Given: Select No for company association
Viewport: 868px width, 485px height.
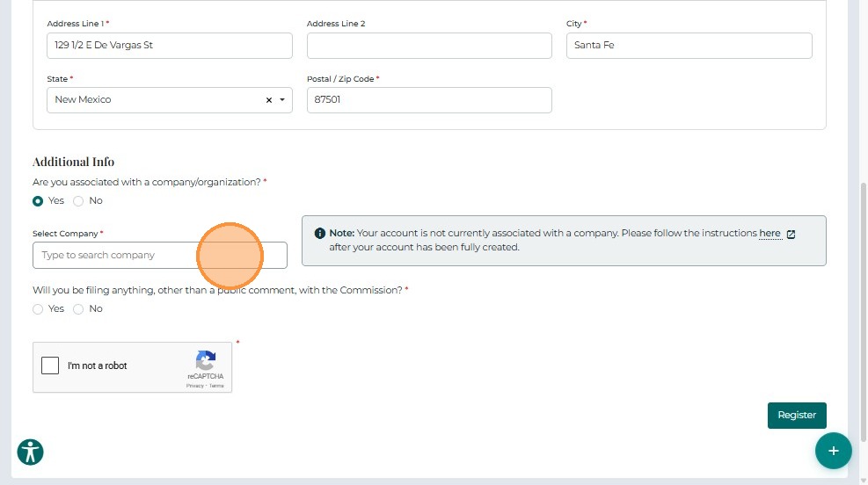Looking at the screenshot, I should pos(78,201).
